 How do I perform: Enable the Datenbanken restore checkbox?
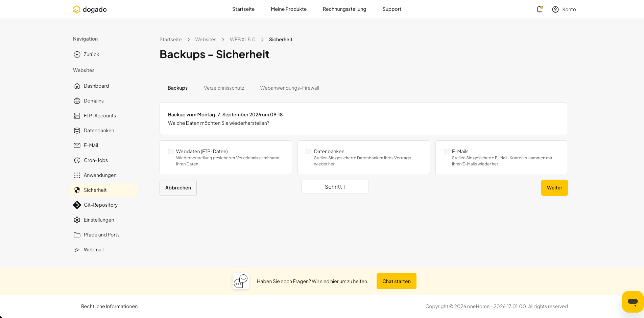coord(309,152)
